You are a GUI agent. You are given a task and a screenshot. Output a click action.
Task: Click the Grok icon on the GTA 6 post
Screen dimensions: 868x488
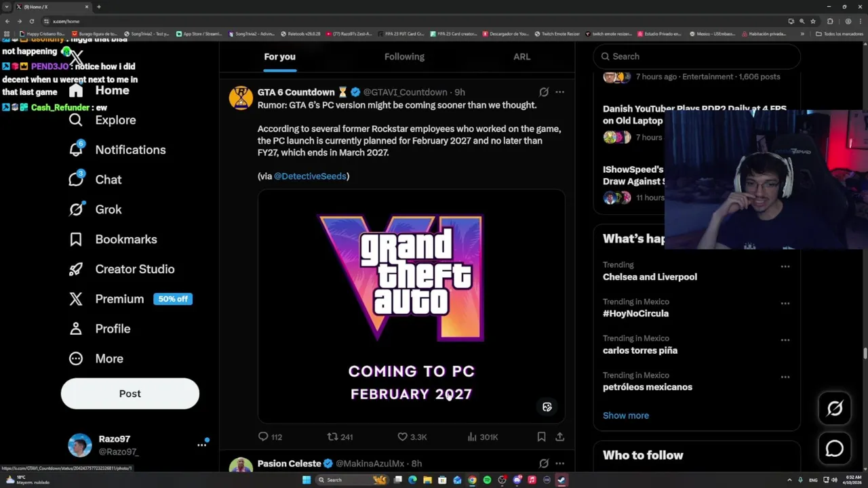544,92
